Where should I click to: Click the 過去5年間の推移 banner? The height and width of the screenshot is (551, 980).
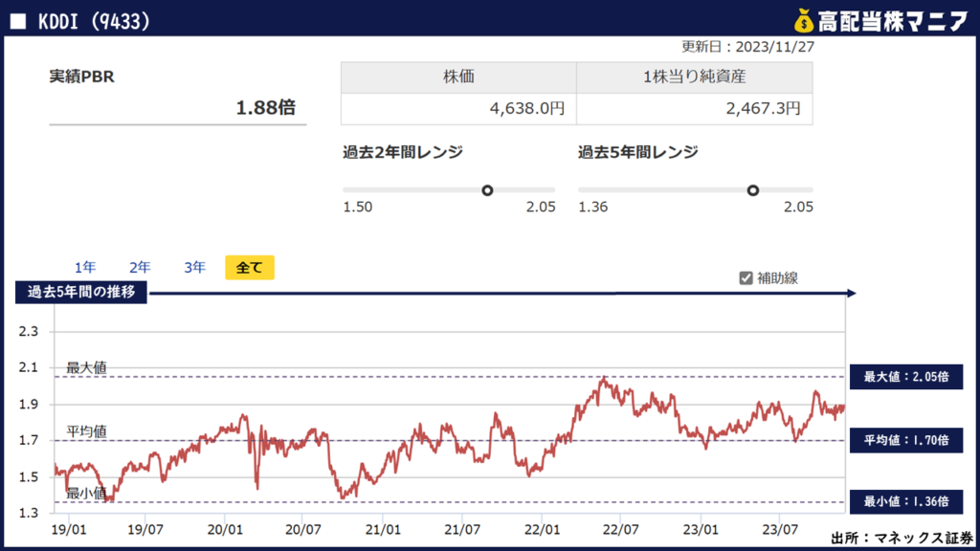pyautogui.click(x=81, y=292)
